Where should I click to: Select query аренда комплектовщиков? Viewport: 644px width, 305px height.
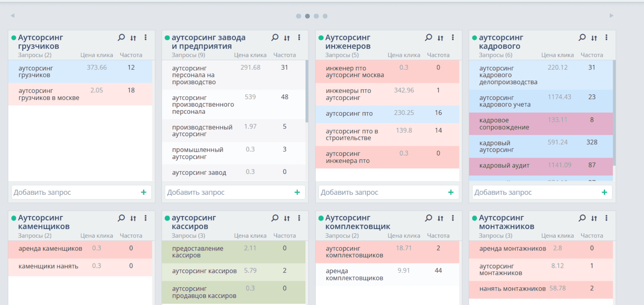(387, 274)
